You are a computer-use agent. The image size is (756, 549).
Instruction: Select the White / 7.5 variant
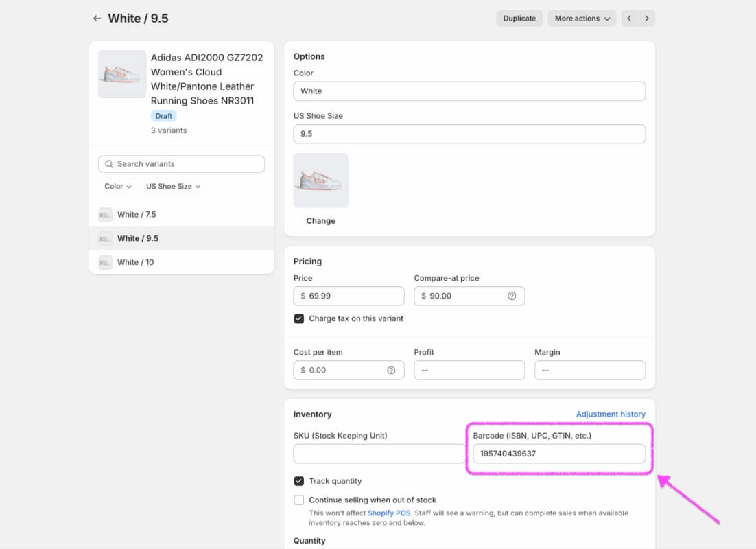pyautogui.click(x=182, y=215)
